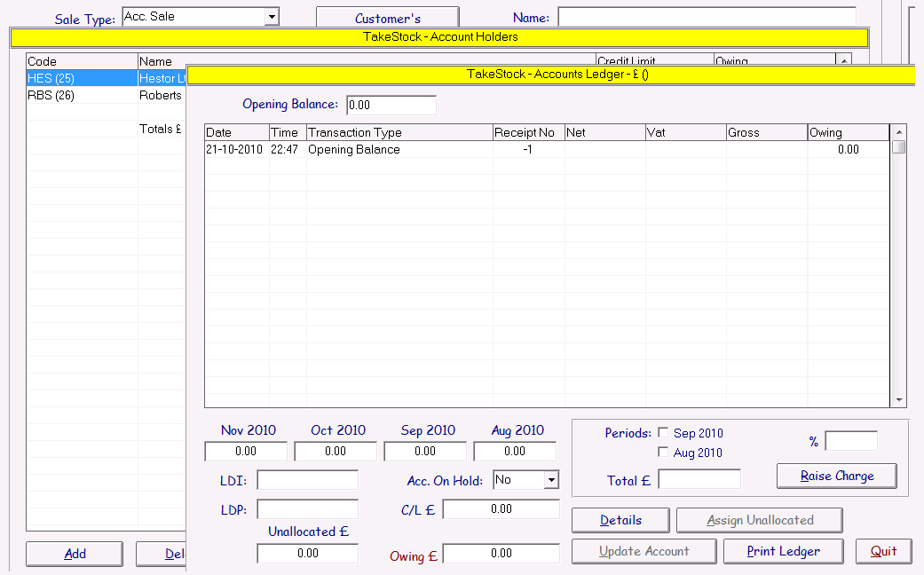This screenshot has height=575, width=924.
Task: Click the Unallocated £ field
Action: coord(308,553)
